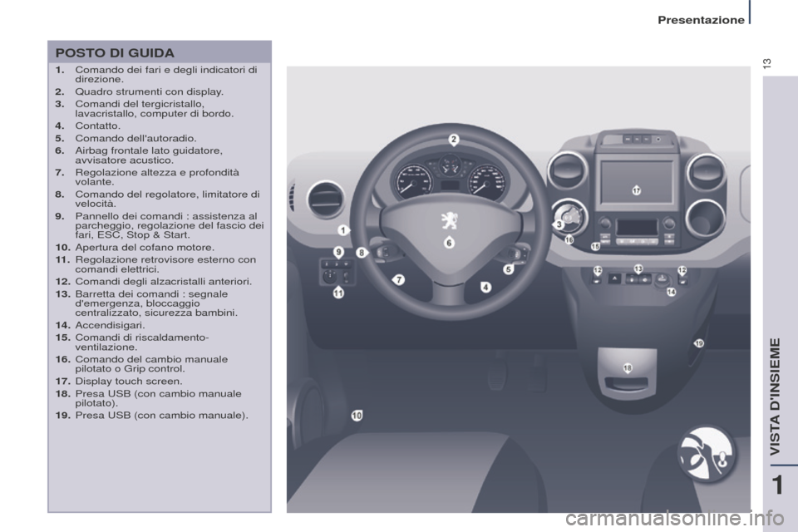Click callout marker 1 near the lighting stalk
The width and height of the screenshot is (798, 532).
coord(343,230)
